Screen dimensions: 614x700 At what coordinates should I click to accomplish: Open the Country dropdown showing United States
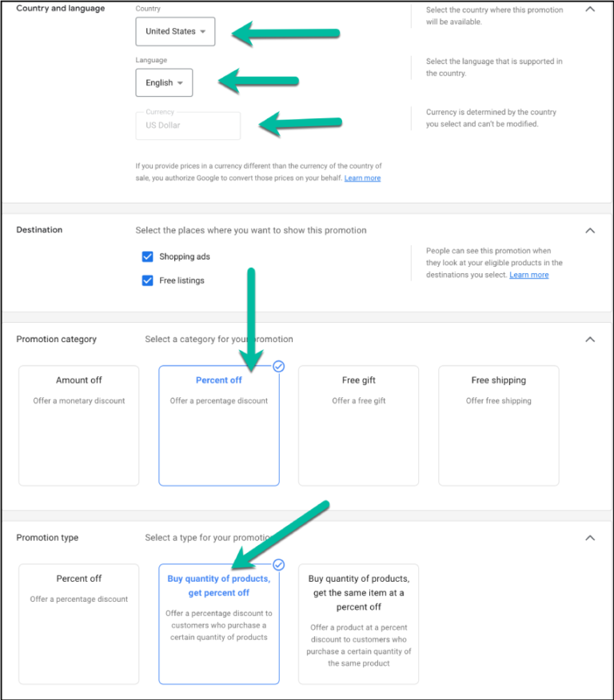[174, 31]
